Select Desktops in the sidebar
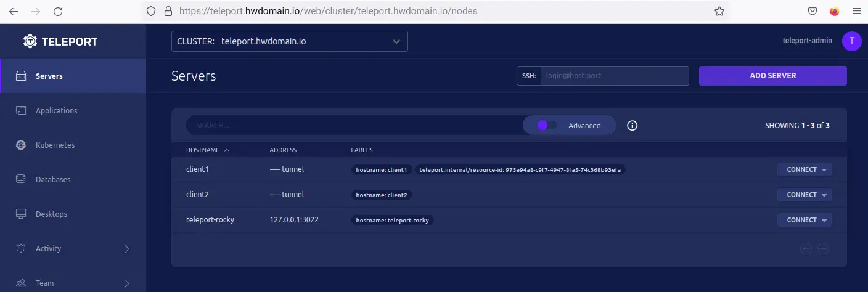 click(x=73, y=214)
